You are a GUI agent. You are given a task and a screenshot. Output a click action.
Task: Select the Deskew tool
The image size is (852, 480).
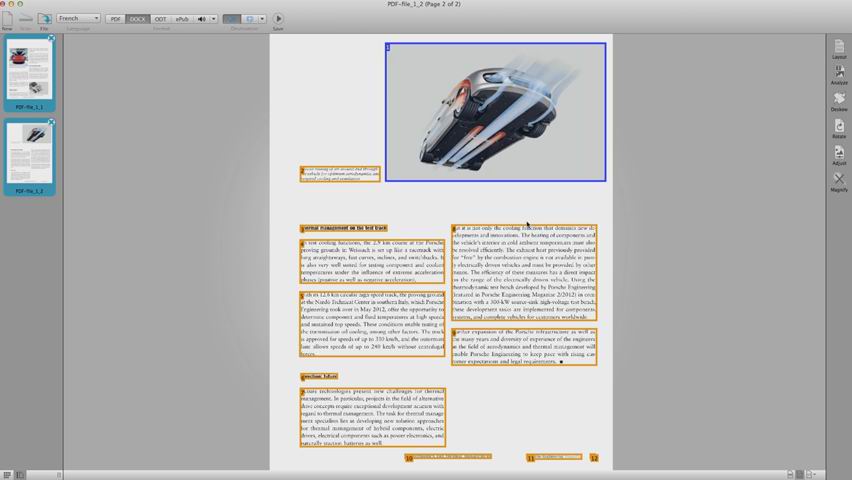pos(839,100)
